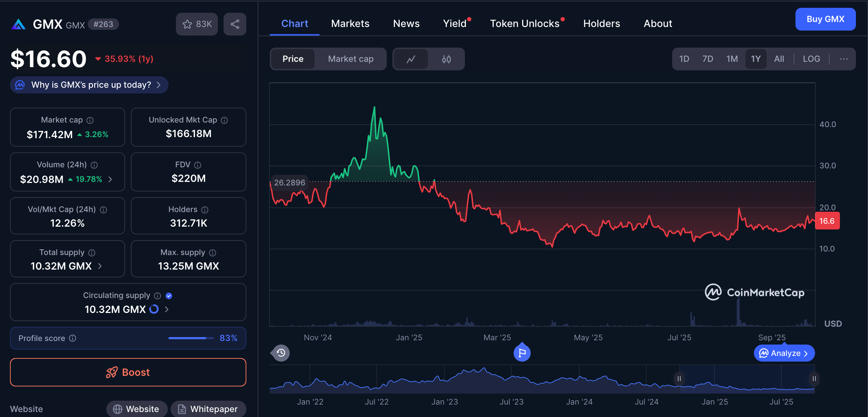Click the left range slider handle
This screenshot has height=417, width=868.
[x=679, y=379]
